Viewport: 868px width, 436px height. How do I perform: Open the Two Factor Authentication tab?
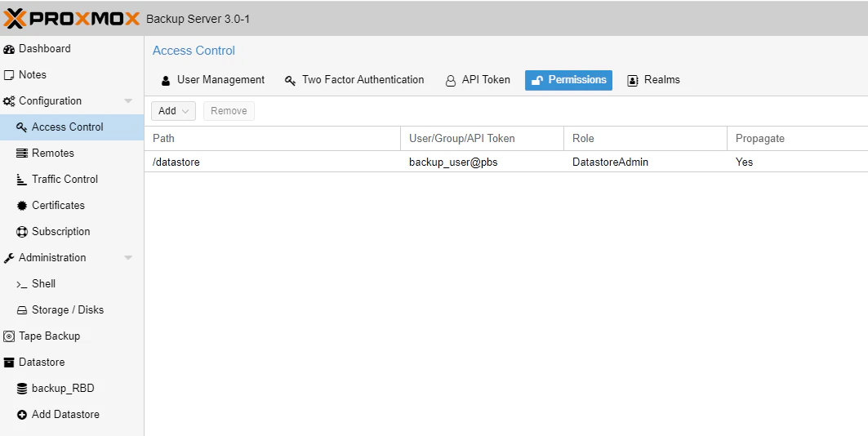pos(354,80)
